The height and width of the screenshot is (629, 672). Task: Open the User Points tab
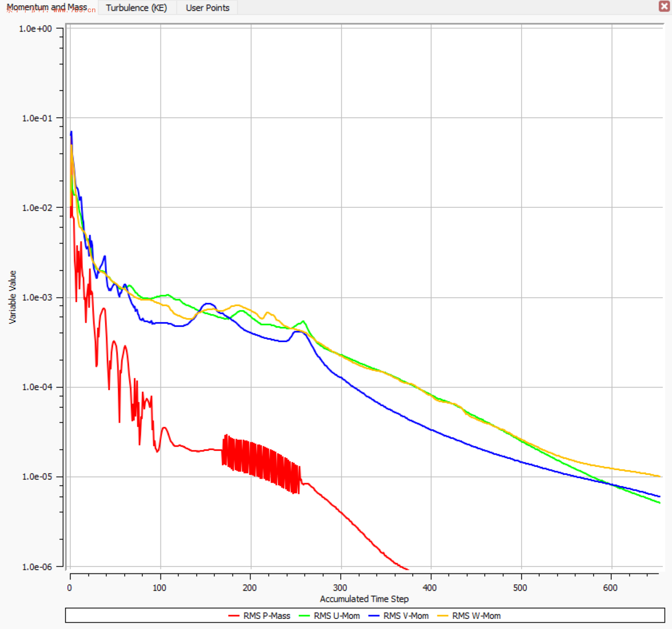coord(207,7)
